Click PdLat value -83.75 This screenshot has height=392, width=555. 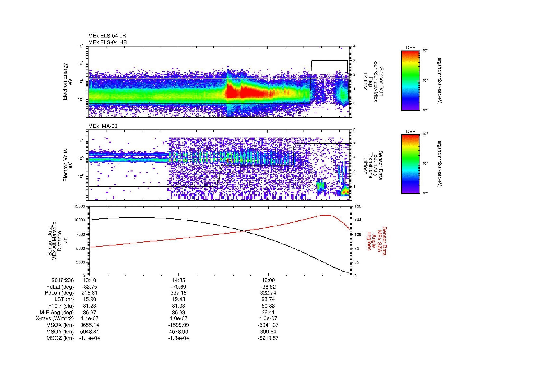[x=90, y=287]
